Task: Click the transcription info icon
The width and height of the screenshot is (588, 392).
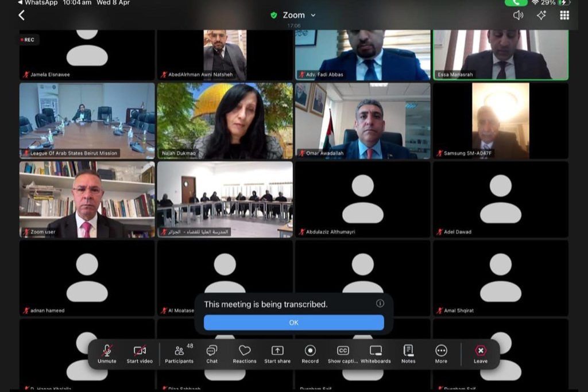Action: click(x=380, y=304)
